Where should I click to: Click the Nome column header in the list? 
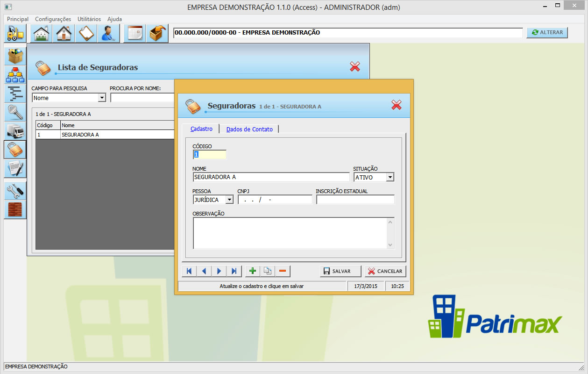point(117,125)
